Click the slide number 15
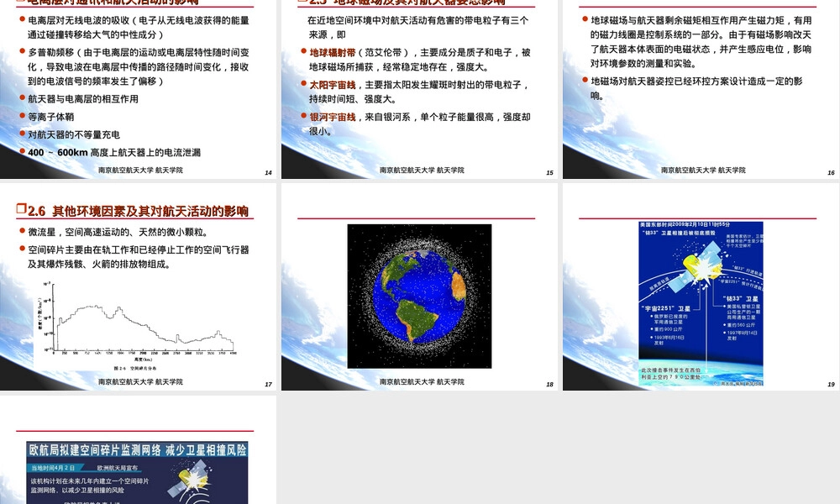This screenshot has width=840, height=504. 549,173
